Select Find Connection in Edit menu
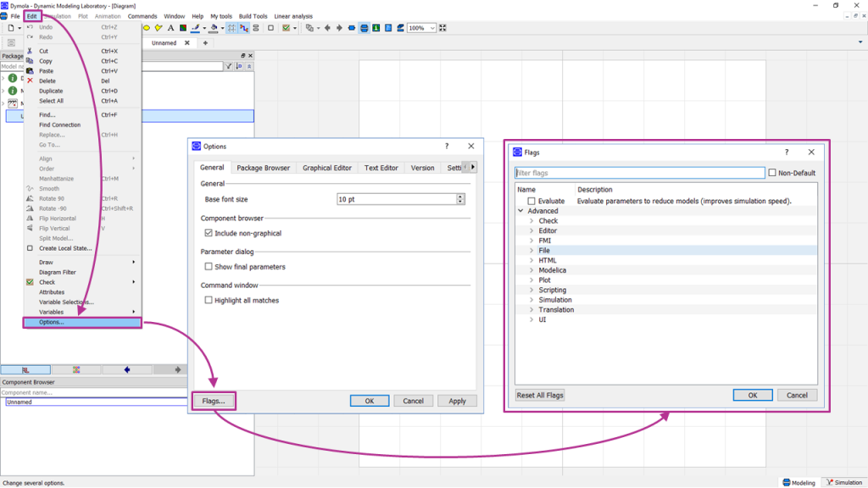Image resolution: width=868 pixels, height=488 pixels. 60,125
